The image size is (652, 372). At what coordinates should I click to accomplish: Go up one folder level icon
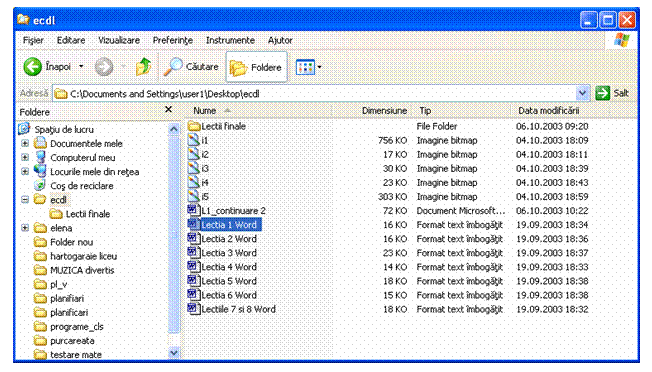pos(143,67)
